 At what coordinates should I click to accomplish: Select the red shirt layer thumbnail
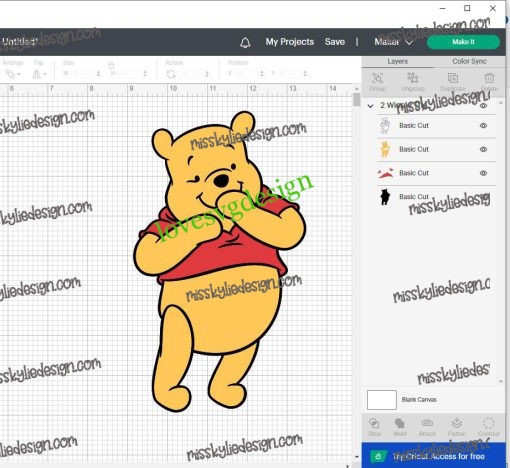tap(385, 173)
